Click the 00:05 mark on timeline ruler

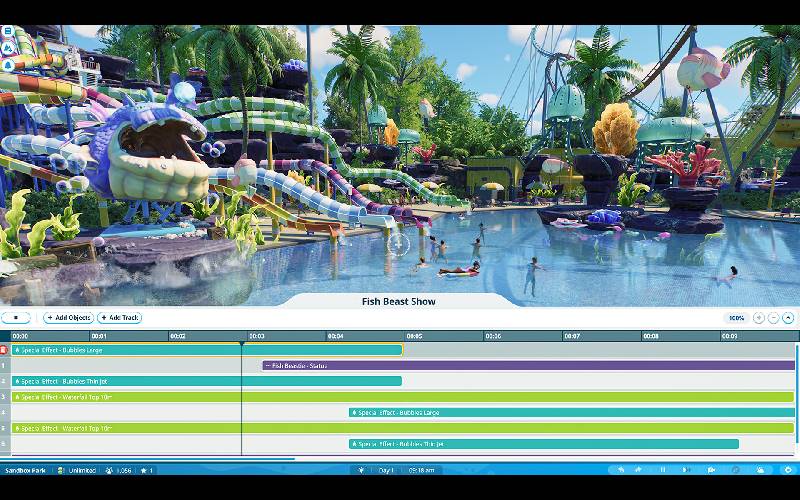[414, 336]
